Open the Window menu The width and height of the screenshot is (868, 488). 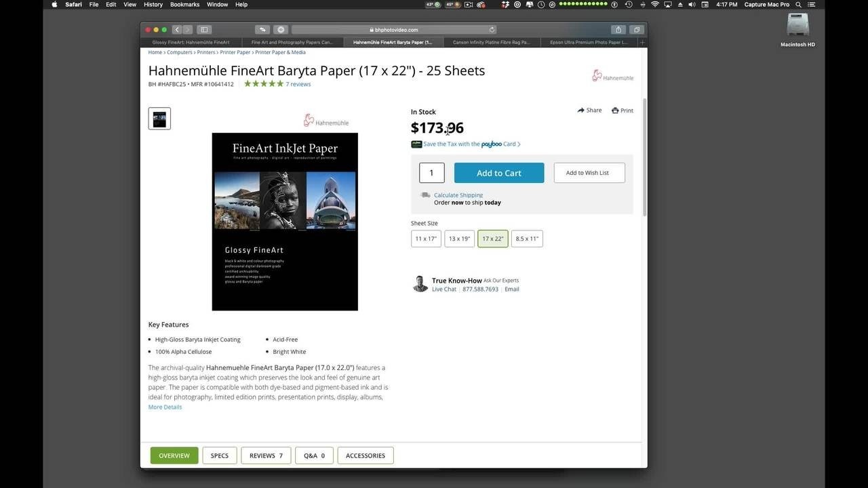217,4
